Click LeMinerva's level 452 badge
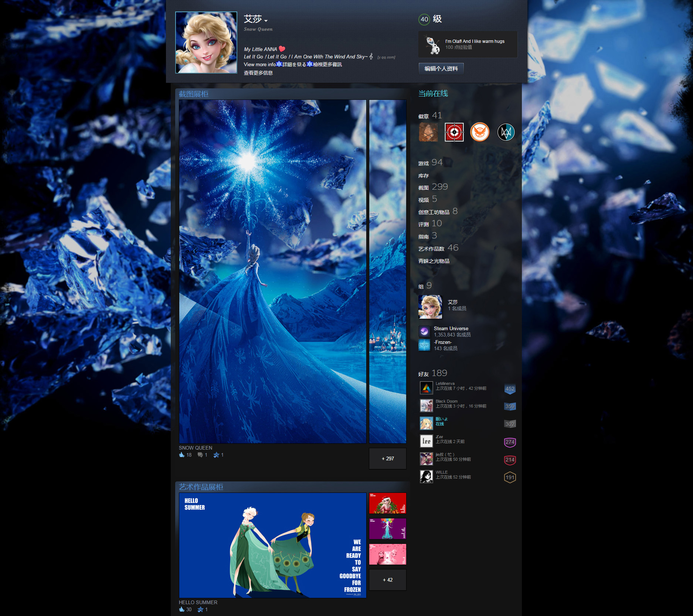Image resolution: width=693 pixels, height=616 pixels. coord(510,389)
